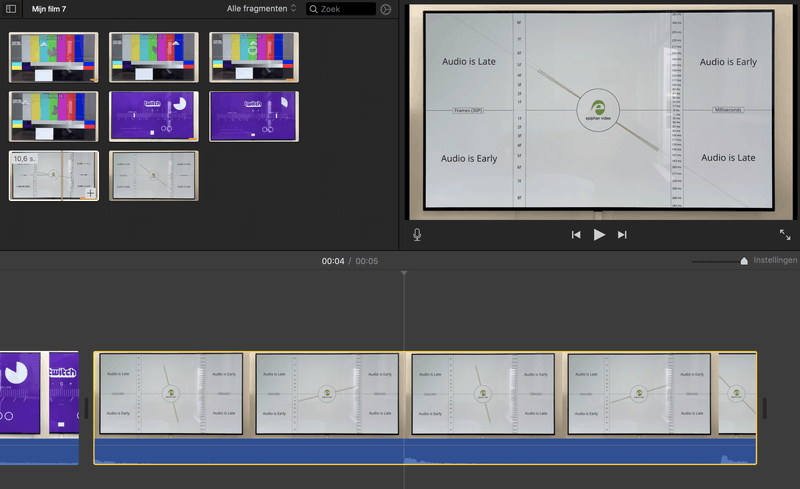Skip to next clip using forward button
800x489 pixels.
coord(622,235)
